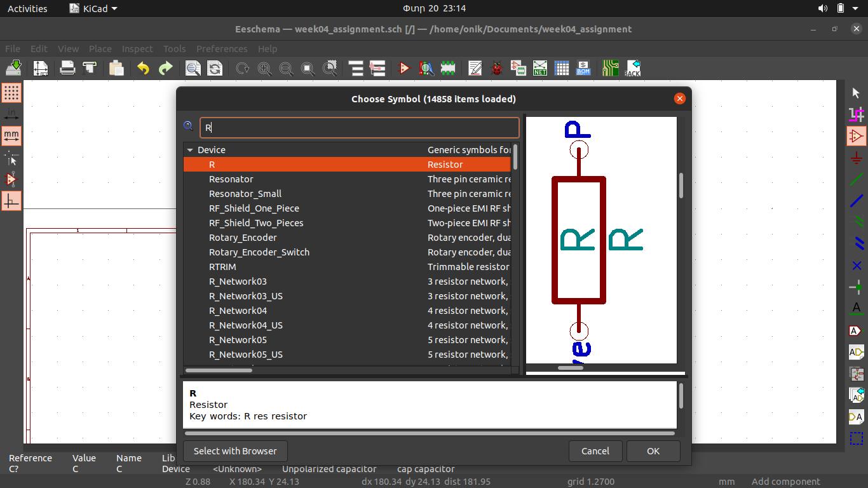The height and width of the screenshot is (488, 868).
Task: Open Assign Footprints tool
Action: point(519,68)
